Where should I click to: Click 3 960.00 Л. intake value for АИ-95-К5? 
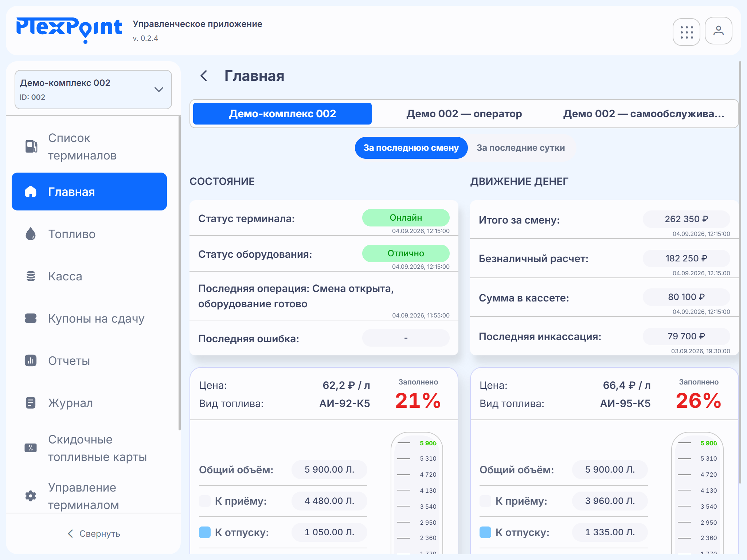click(x=610, y=501)
